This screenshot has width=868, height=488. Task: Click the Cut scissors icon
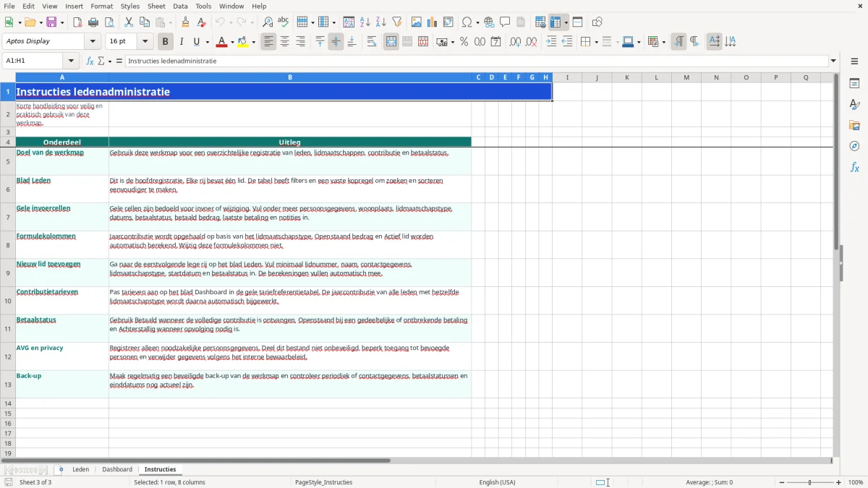[x=129, y=22]
